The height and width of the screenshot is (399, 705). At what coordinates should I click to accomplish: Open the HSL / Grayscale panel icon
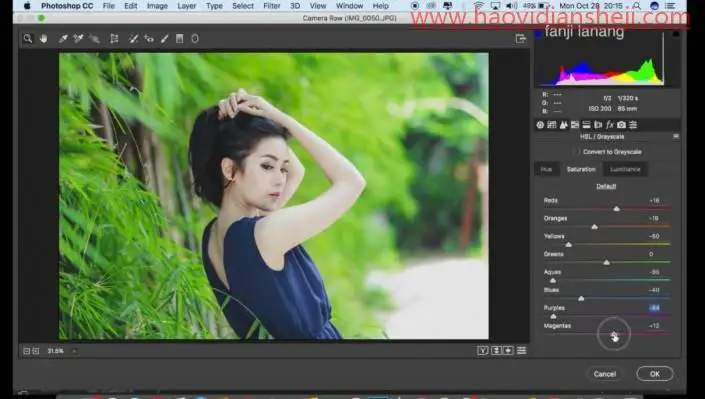(x=575, y=125)
